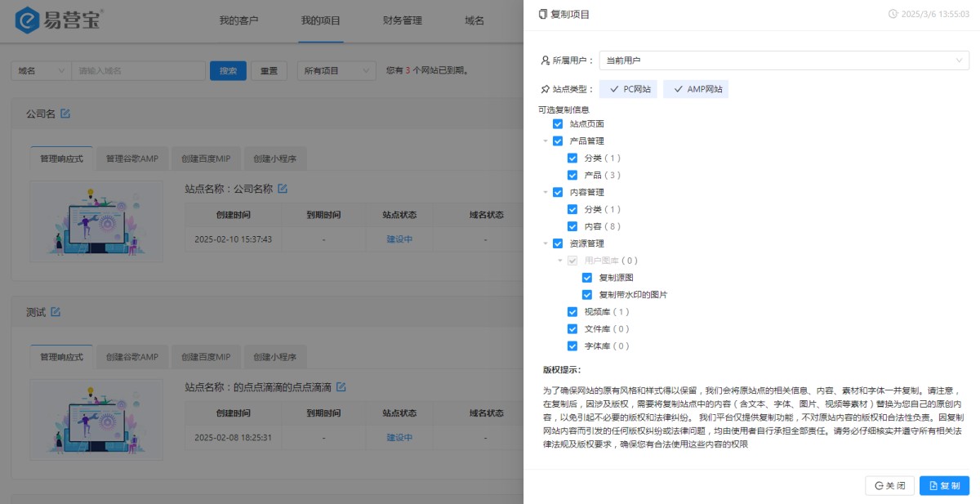The image size is (980, 504).
Task: Uncheck the 站点页面 checkbox
Action: pyautogui.click(x=558, y=124)
